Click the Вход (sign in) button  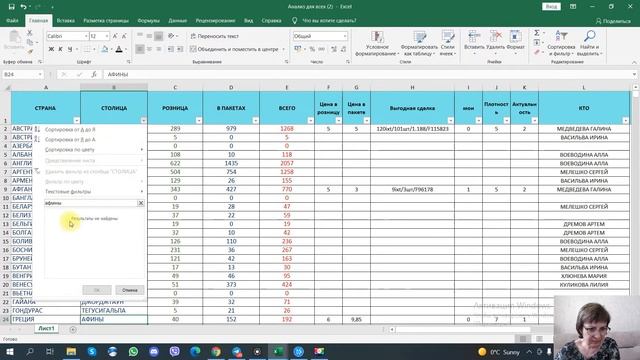click(x=551, y=7)
